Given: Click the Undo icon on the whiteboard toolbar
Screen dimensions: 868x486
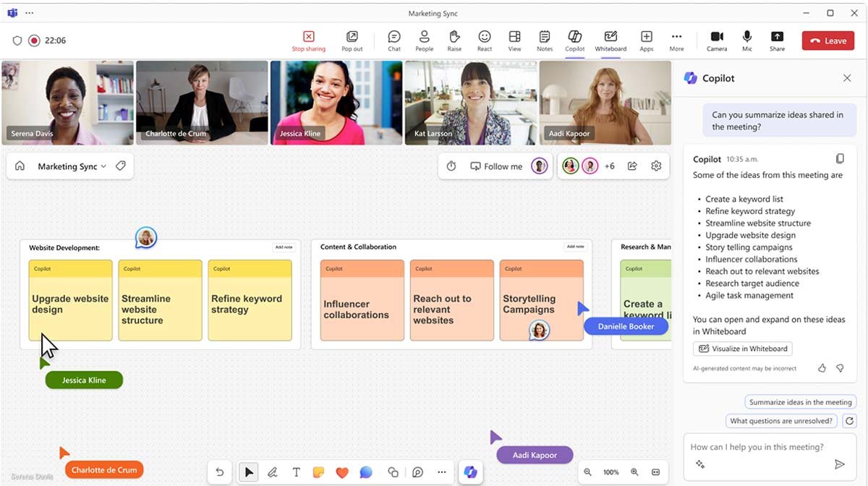Looking at the screenshot, I should click(x=220, y=472).
